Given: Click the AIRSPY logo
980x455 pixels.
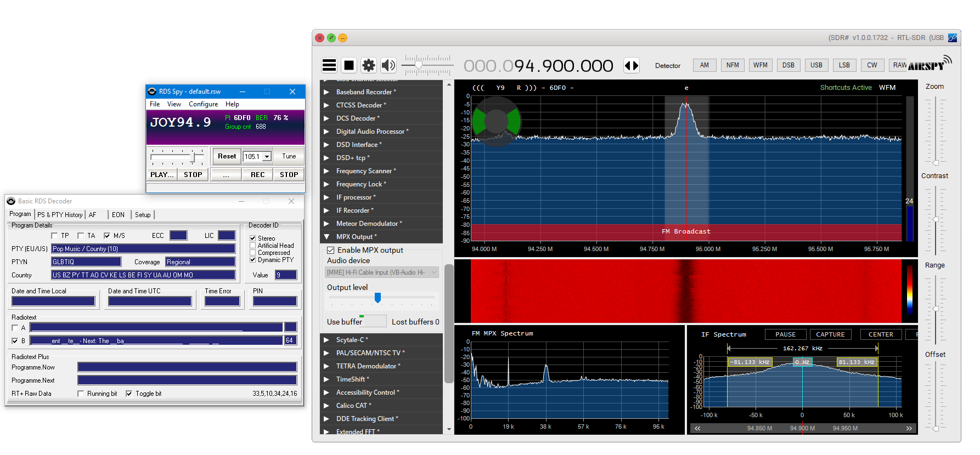Looking at the screenshot, I should click(930, 64).
